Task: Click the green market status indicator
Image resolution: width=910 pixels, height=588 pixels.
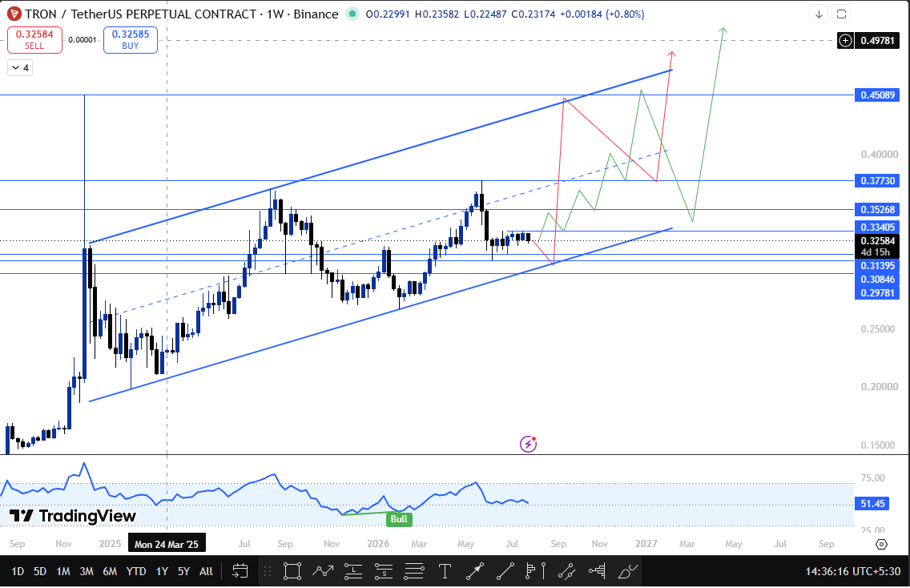Action: coord(352,14)
